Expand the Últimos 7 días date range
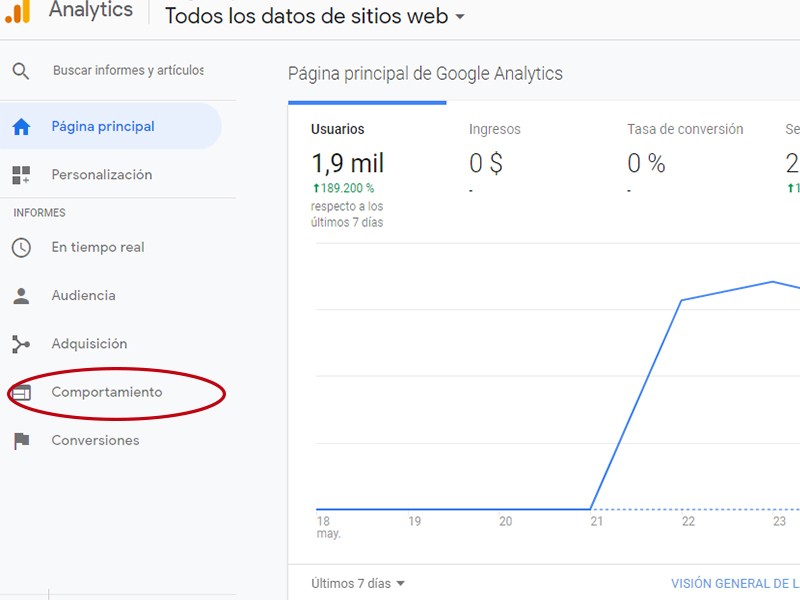 click(357, 584)
